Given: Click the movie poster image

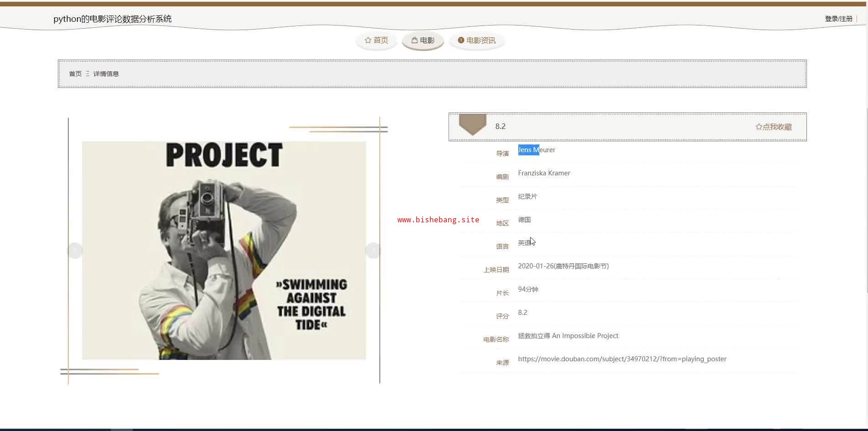Looking at the screenshot, I should [224, 251].
